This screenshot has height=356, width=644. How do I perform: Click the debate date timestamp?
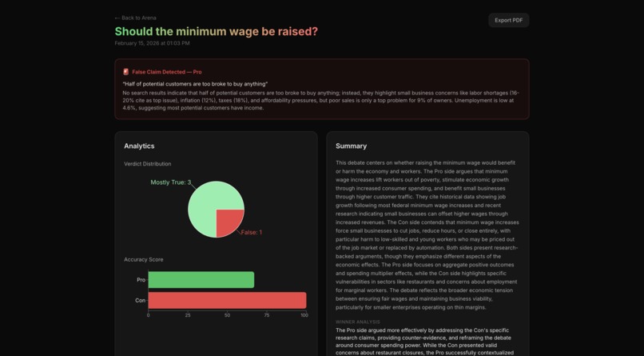(x=152, y=43)
